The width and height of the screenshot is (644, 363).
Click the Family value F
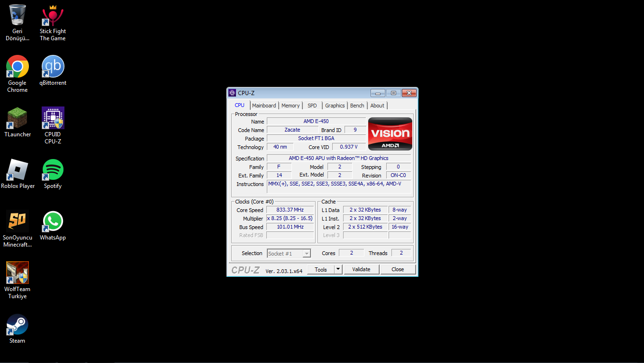pyautogui.click(x=279, y=167)
